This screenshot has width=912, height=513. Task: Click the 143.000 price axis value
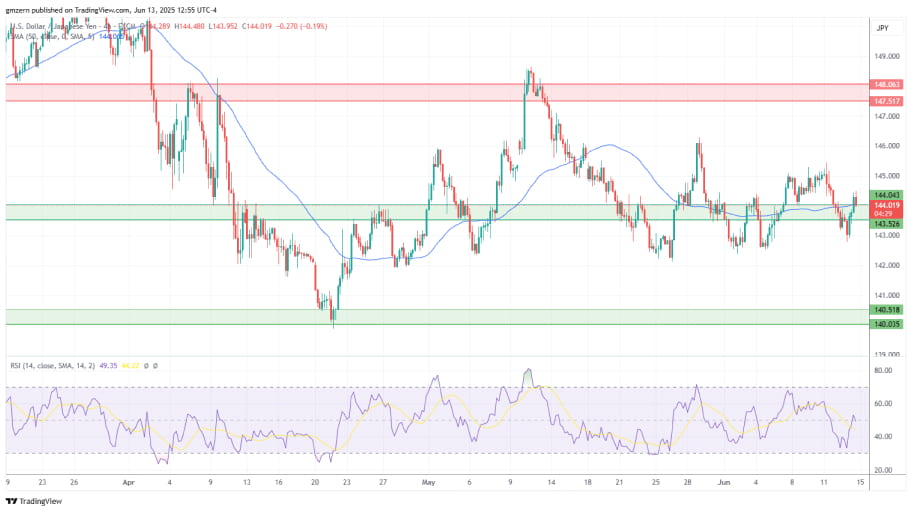pyautogui.click(x=888, y=236)
